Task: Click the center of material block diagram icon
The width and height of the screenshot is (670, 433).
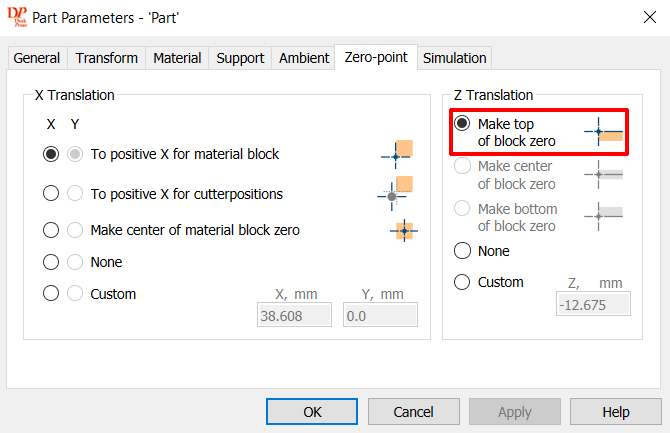Action: [x=404, y=231]
